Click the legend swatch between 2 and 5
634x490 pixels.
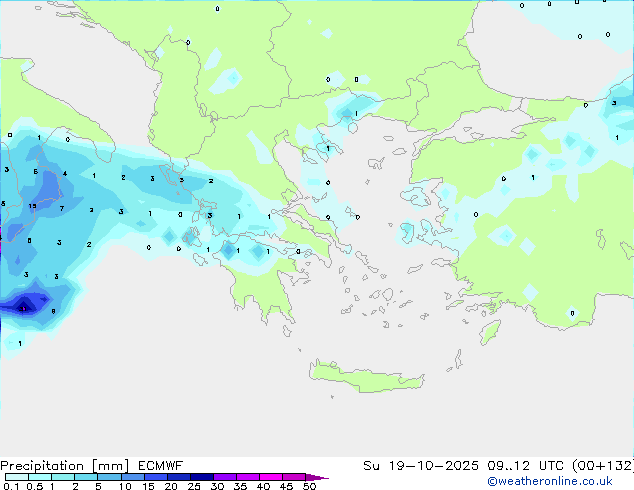(x=86, y=477)
